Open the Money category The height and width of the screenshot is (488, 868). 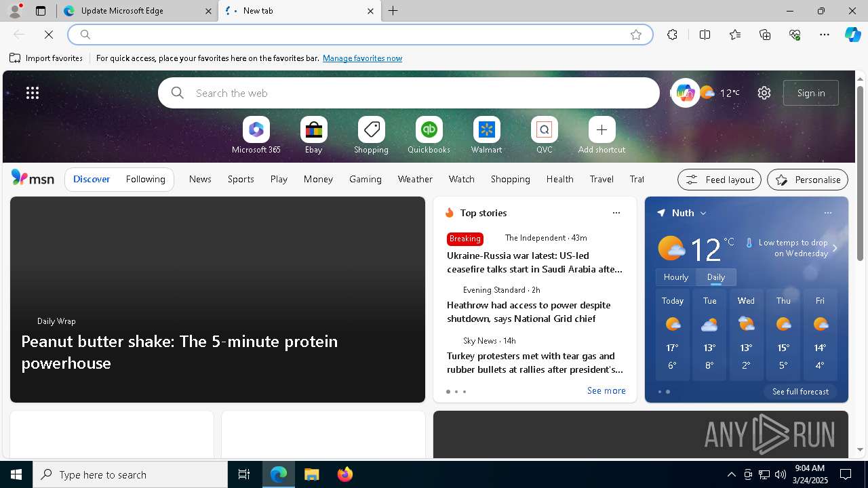[x=318, y=179]
